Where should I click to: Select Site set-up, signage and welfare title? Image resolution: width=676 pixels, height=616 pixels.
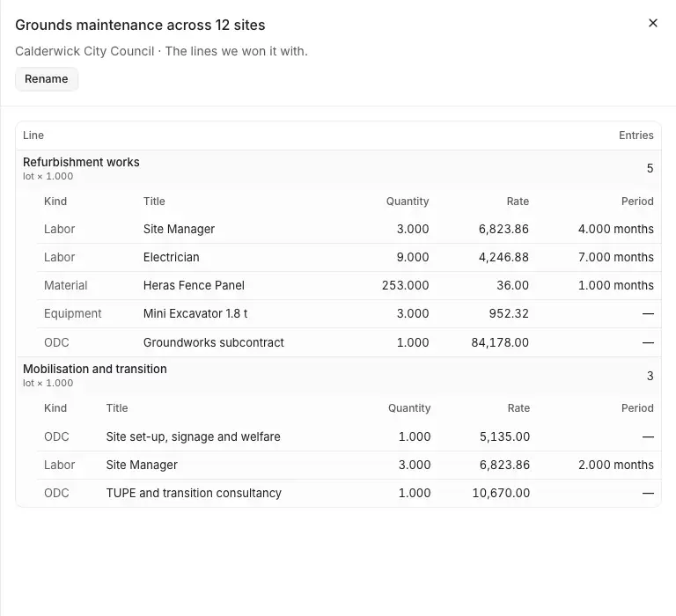[193, 436]
